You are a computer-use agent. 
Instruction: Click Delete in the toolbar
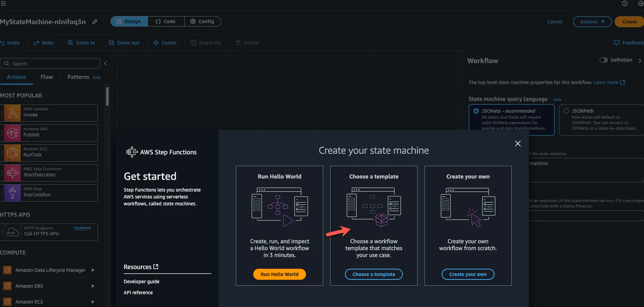(x=247, y=43)
